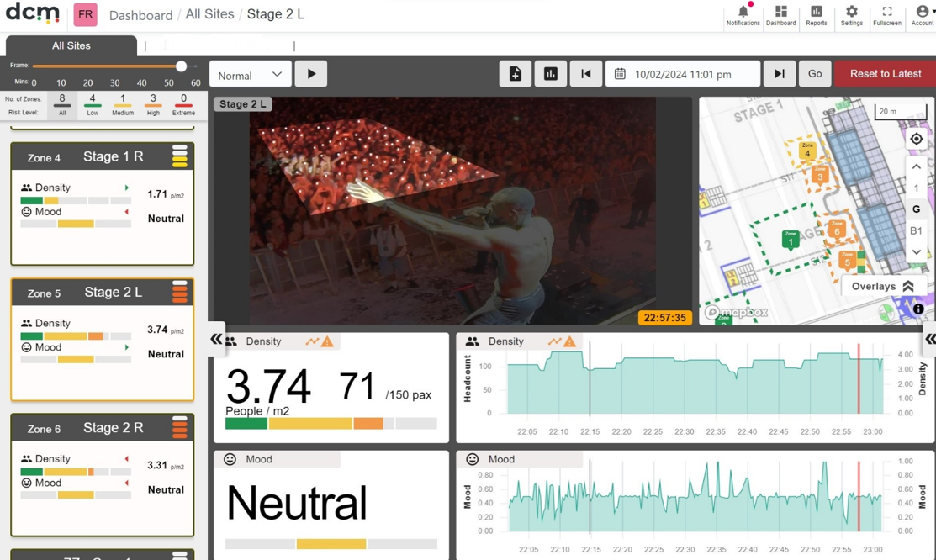Collapse the left sidebar with double chevron
Screen dimensions: 936x560
(215, 340)
